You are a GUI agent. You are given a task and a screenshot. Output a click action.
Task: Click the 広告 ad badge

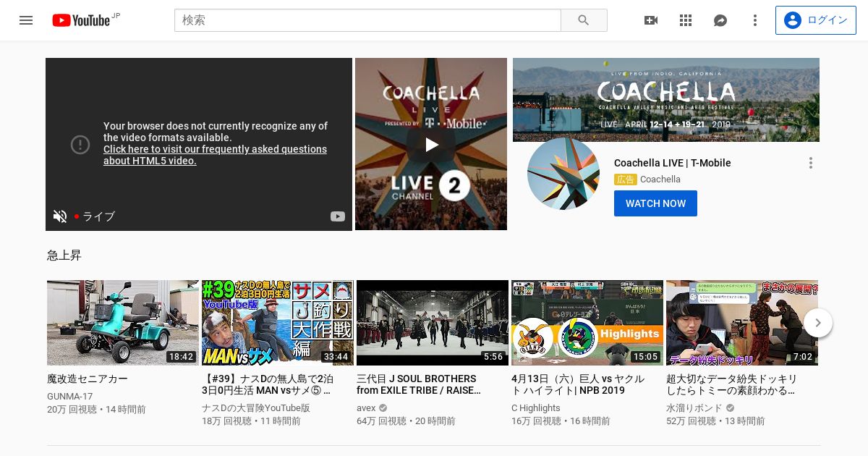pyautogui.click(x=626, y=180)
